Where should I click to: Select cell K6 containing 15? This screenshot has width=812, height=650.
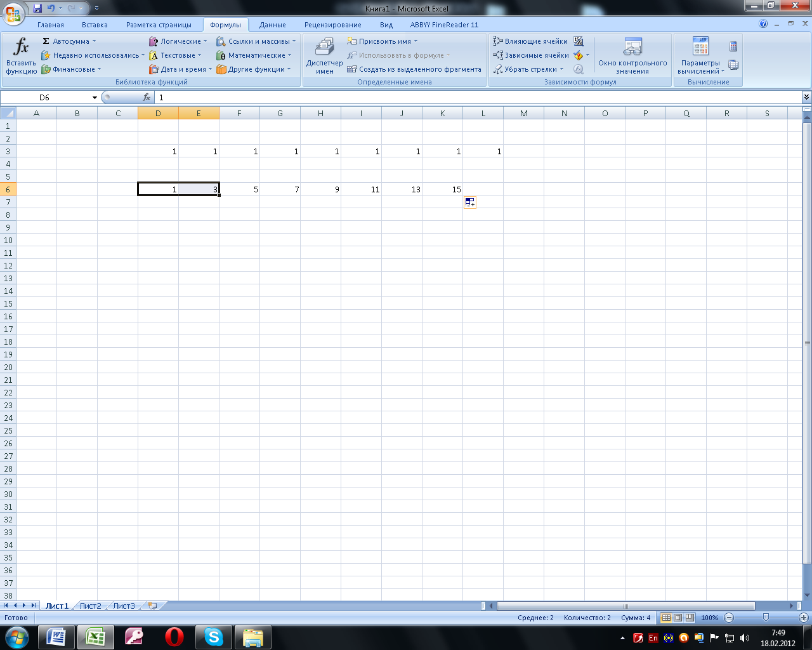pyautogui.click(x=442, y=189)
